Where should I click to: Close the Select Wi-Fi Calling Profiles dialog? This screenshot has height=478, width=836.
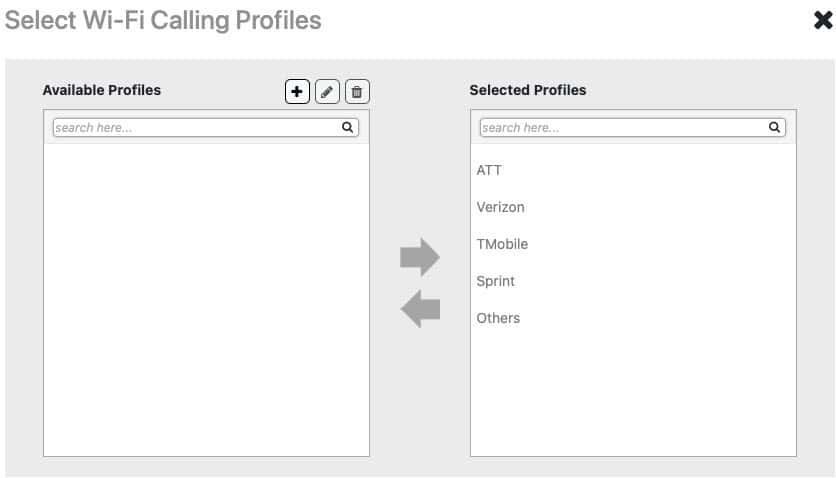click(823, 20)
